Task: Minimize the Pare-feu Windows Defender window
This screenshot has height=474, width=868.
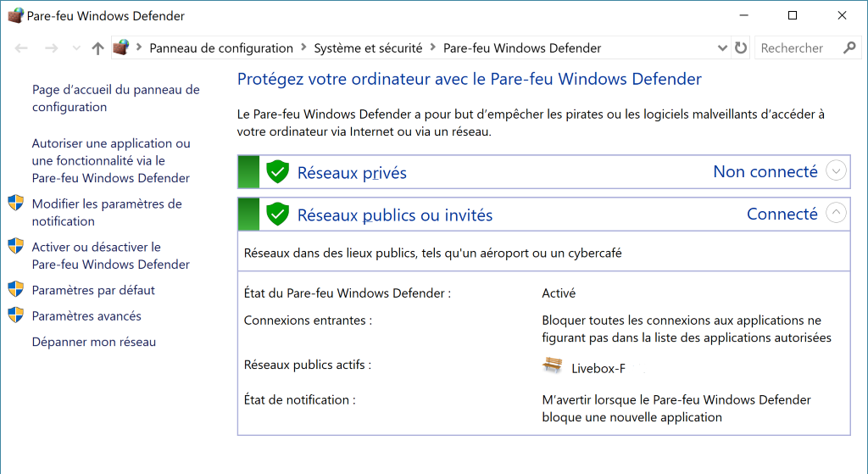Action: (x=744, y=15)
